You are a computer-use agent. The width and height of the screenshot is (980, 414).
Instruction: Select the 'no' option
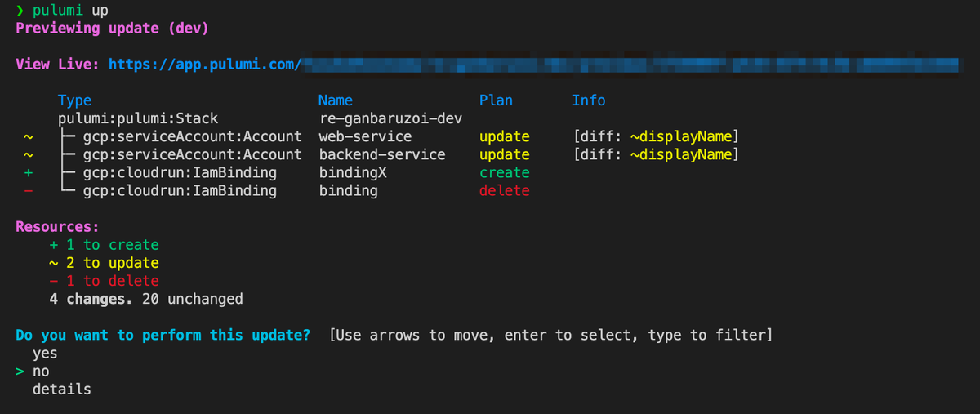[x=41, y=372]
